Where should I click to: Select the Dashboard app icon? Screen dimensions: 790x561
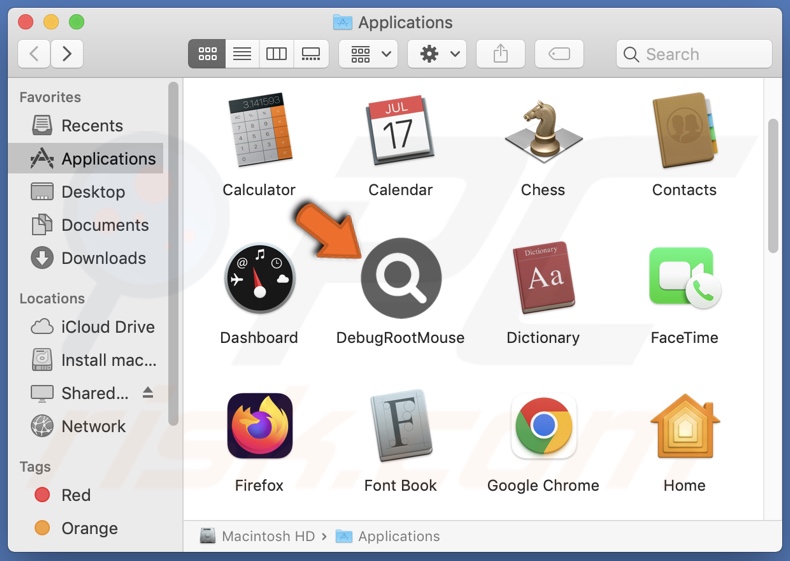259,278
